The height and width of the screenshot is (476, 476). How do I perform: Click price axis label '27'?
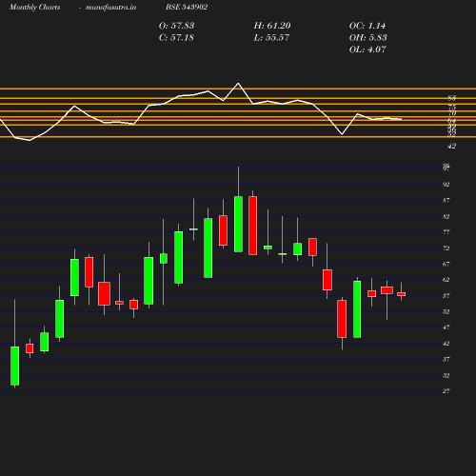pyautogui.click(x=446, y=391)
